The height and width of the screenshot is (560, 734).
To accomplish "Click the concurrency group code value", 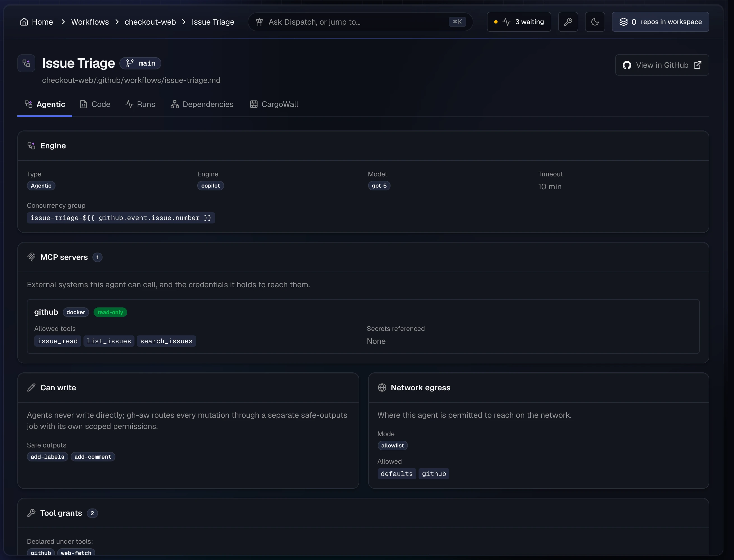I will [x=121, y=218].
